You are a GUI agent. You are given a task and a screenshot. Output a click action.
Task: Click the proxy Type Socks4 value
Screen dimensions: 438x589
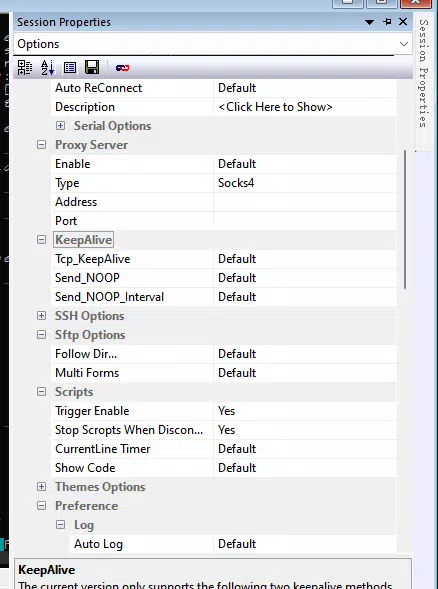point(305,183)
